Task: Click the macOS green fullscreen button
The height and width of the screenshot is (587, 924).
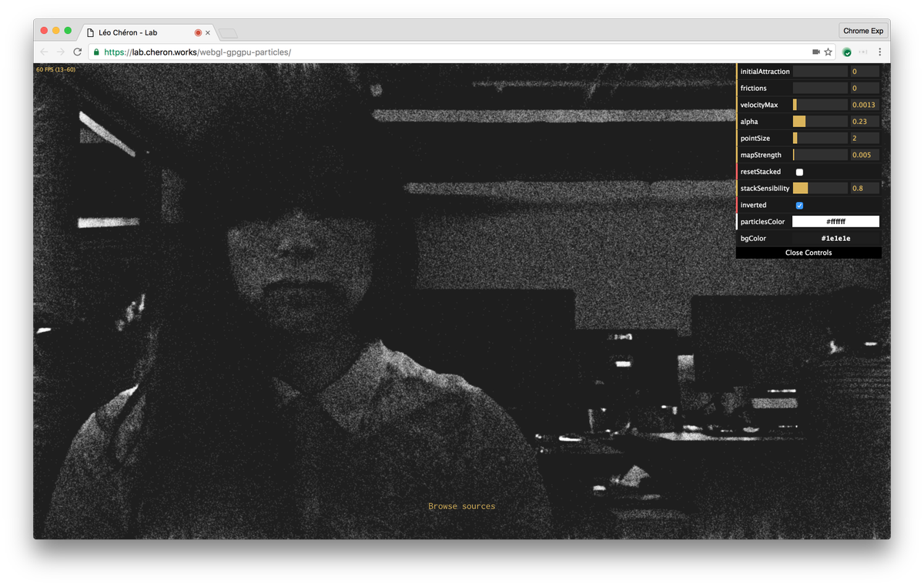Action: 68,31
